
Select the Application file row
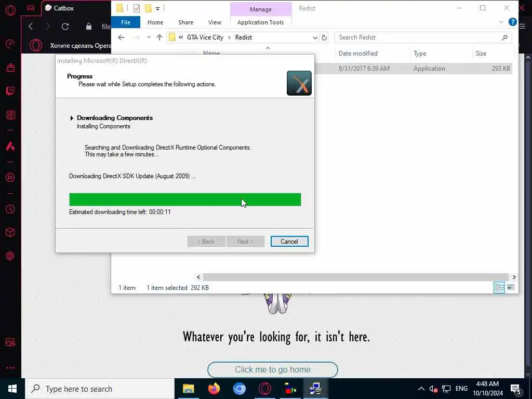413,68
